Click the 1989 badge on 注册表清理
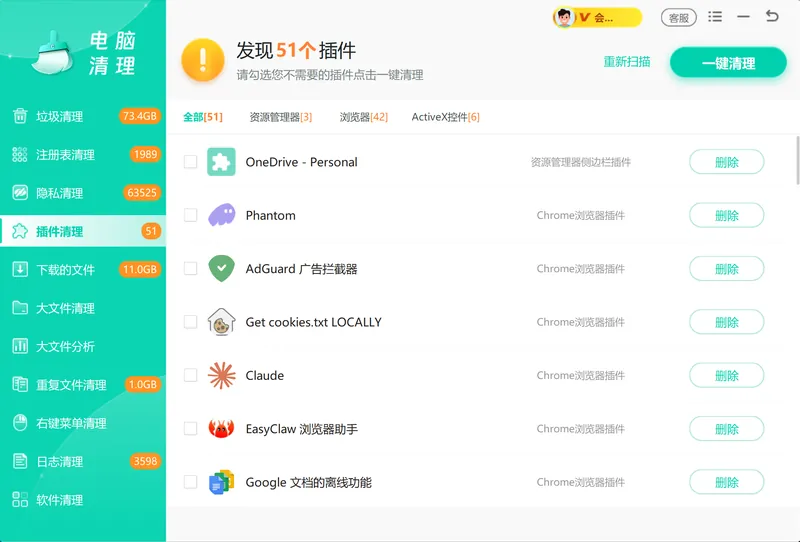 click(x=145, y=154)
